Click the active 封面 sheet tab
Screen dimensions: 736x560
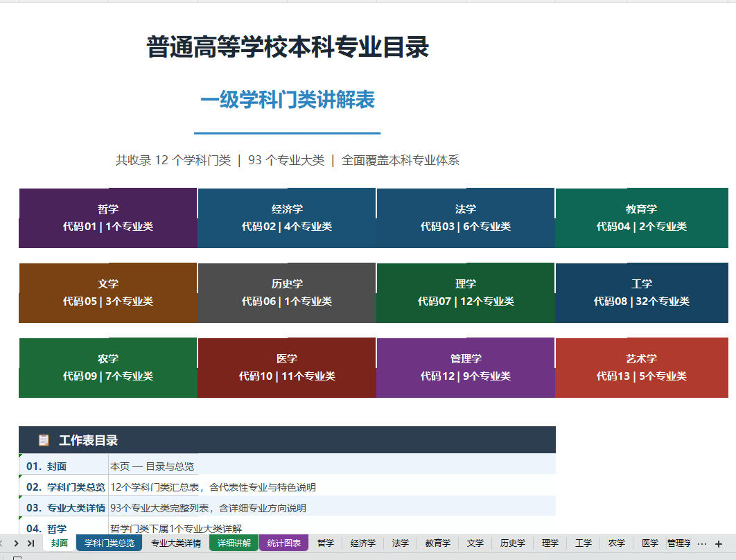point(59,543)
